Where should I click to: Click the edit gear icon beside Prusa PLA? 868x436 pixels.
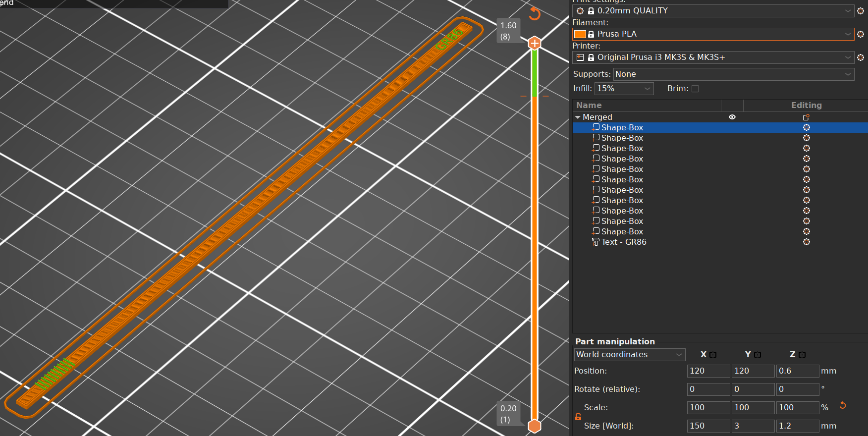pyautogui.click(x=861, y=34)
